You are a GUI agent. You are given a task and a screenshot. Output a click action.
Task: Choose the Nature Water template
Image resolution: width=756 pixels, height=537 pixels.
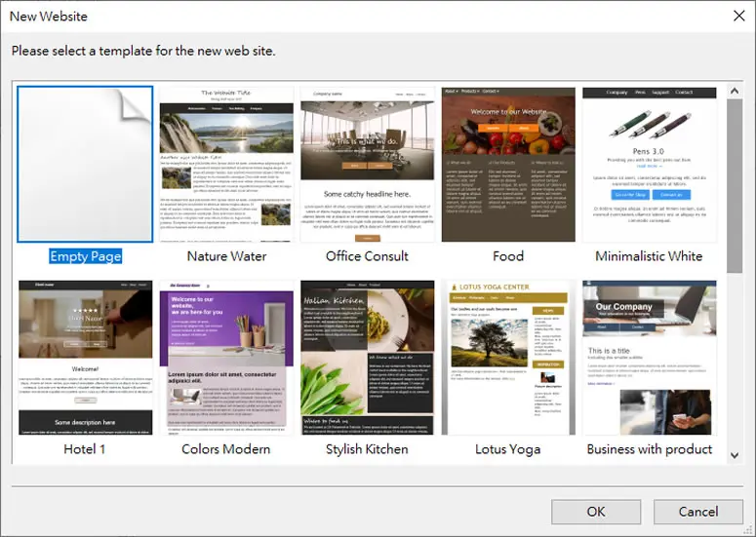tap(226, 165)
